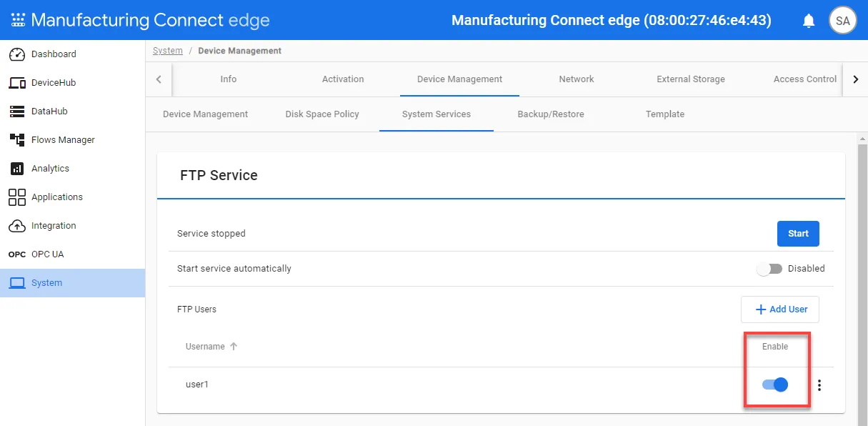Open Analytics in the sidebar
Image resolution: width=868 pixels, height=426 pixels.
coord(73,169)
